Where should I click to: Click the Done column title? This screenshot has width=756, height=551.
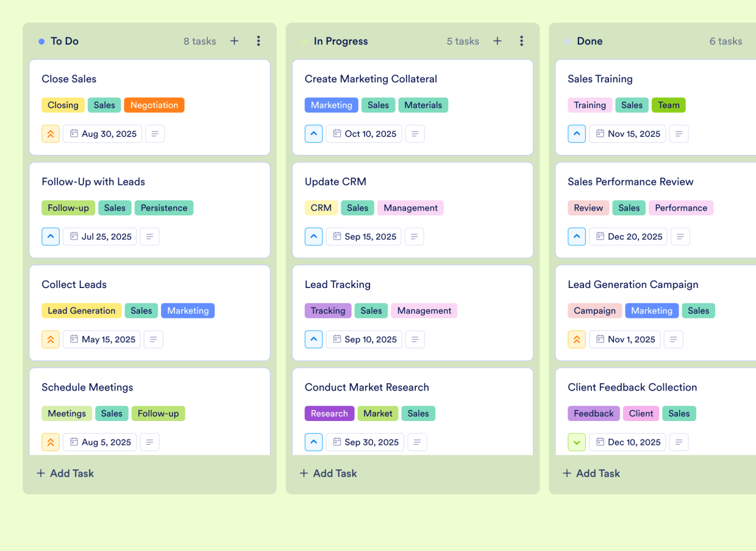(590, 41)
